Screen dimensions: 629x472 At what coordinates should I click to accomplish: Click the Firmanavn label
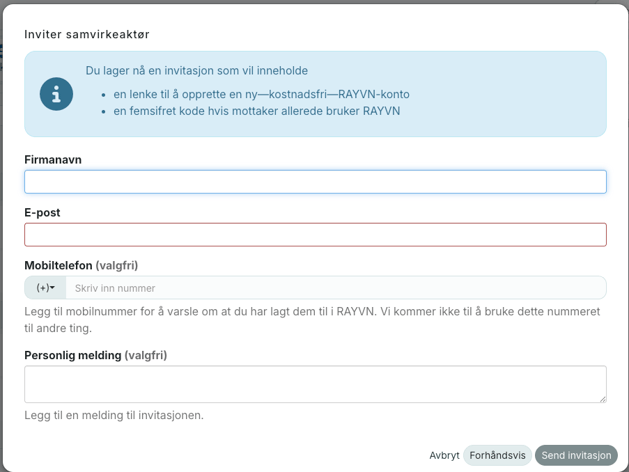pos(53,159)
